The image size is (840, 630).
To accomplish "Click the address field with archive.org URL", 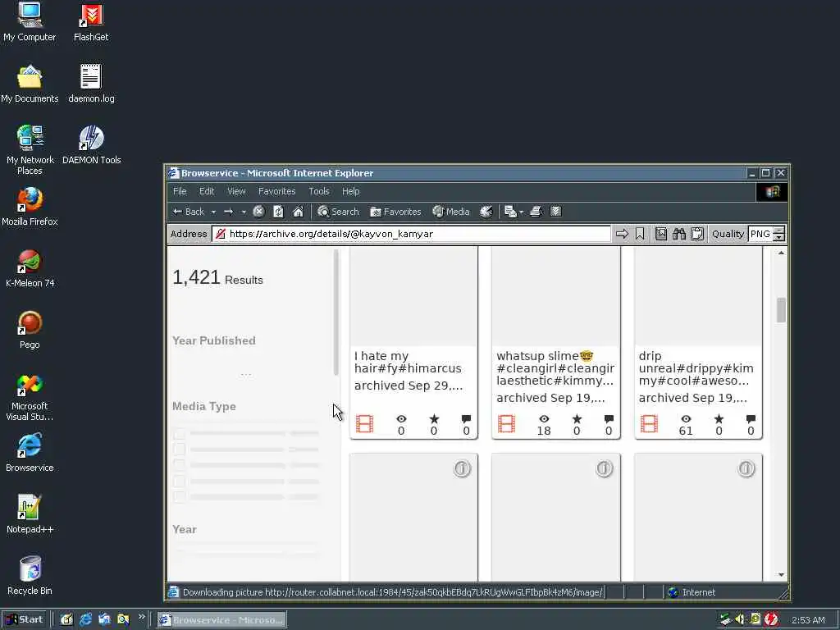I will [x=412, y=234].
